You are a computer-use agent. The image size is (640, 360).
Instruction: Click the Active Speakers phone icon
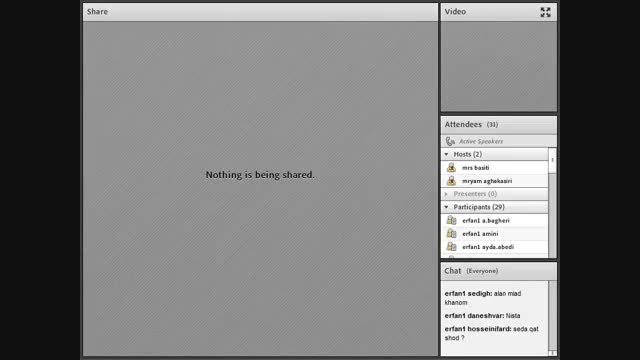[450, 141]
